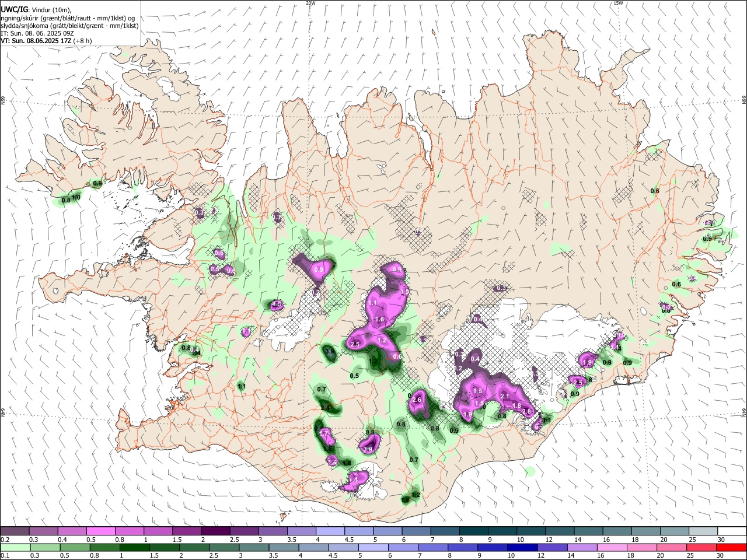Screen dimensions: 747x560
Task: Pick the light pink 16 swatch in bottom legend
Action: [x=612, y=548]
